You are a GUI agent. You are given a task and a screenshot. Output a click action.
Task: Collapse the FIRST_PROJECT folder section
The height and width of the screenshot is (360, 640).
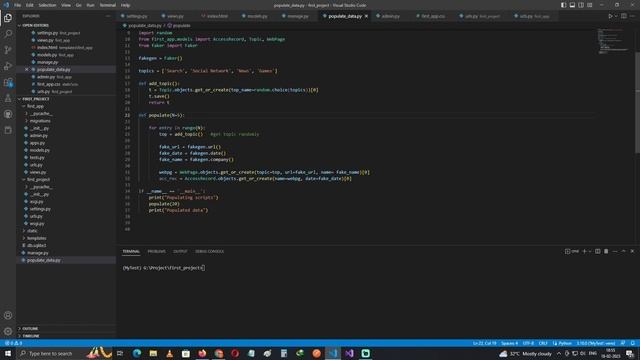[36, 99]
